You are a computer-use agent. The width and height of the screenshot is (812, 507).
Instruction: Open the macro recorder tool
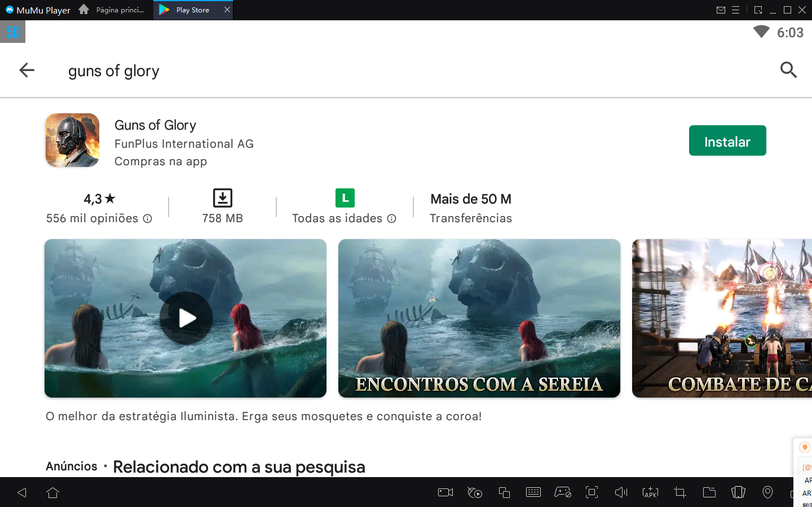475,492
